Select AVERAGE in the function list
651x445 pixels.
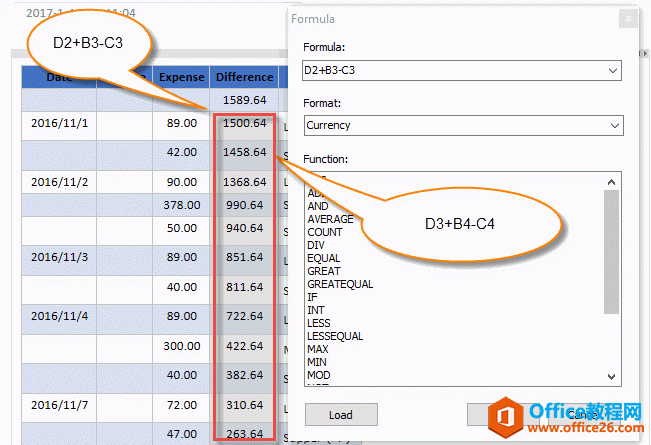pos(330,219)
